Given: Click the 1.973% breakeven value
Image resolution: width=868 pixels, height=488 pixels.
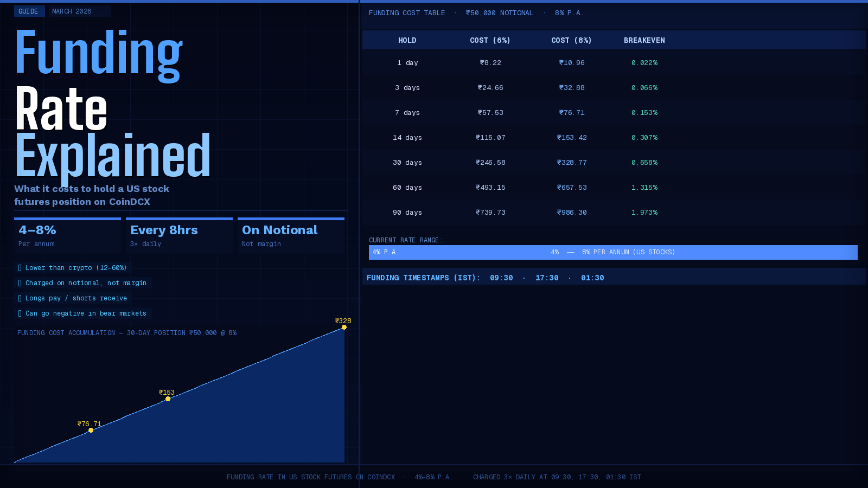Looking at the screenshot, I should [644, 213].
